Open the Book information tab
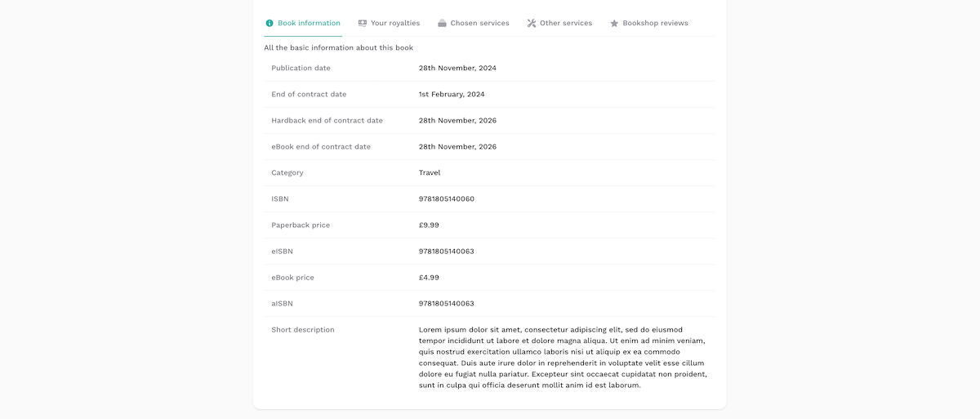The width and height of the screenshot is (980, 419). pos(309,23)
